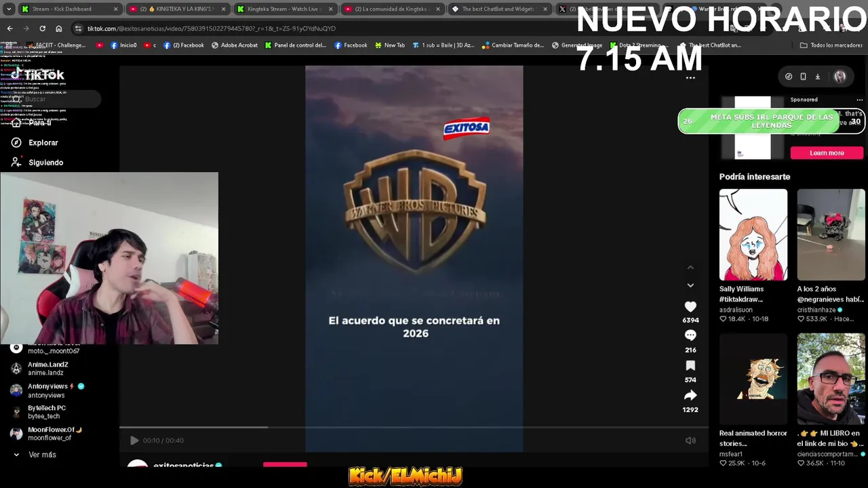Open 1 sub = Baile bookmark
Screen dimensions: 868x488
point(443,45)
